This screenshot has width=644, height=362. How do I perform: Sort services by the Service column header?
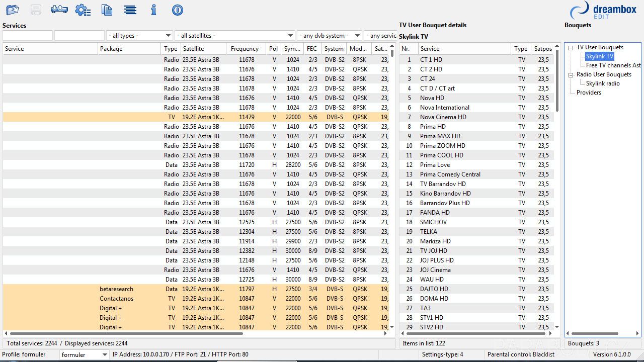pyautogui.click(x=50, y=49)
